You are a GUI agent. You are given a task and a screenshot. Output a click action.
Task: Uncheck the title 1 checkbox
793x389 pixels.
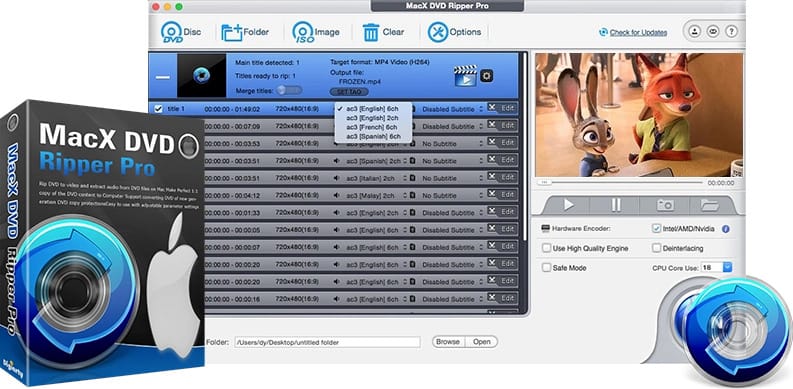(158, 109)
